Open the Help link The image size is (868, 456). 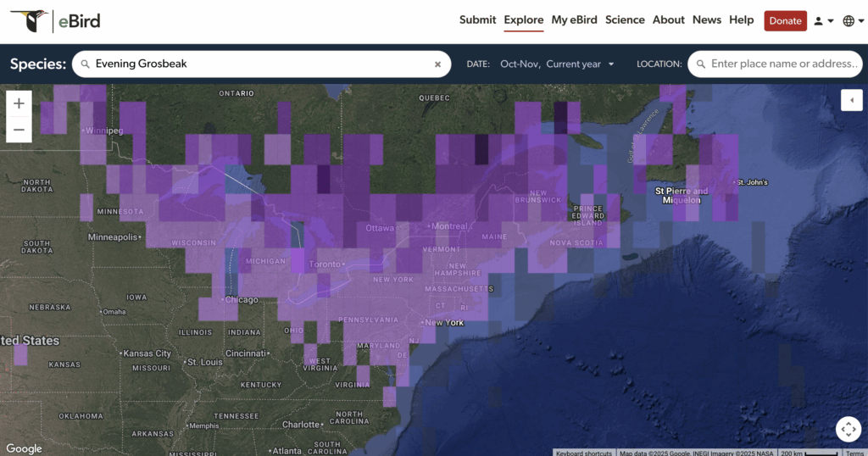tap(741, 20)
